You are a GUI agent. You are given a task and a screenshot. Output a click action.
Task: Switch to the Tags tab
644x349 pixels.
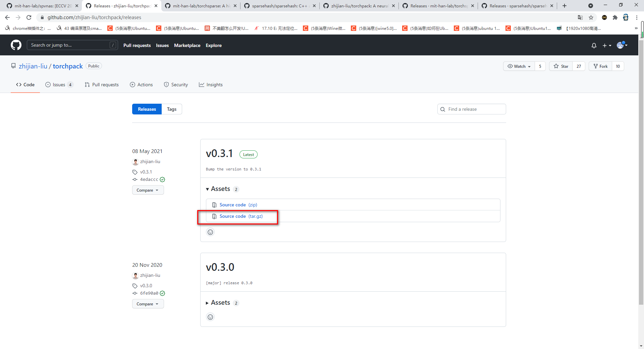click(x=171, y=109)
